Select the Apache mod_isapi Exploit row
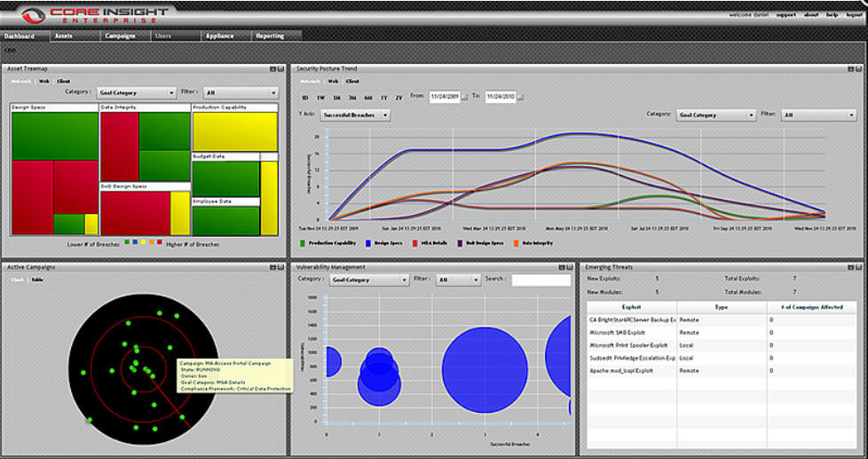 click(722, 371)
